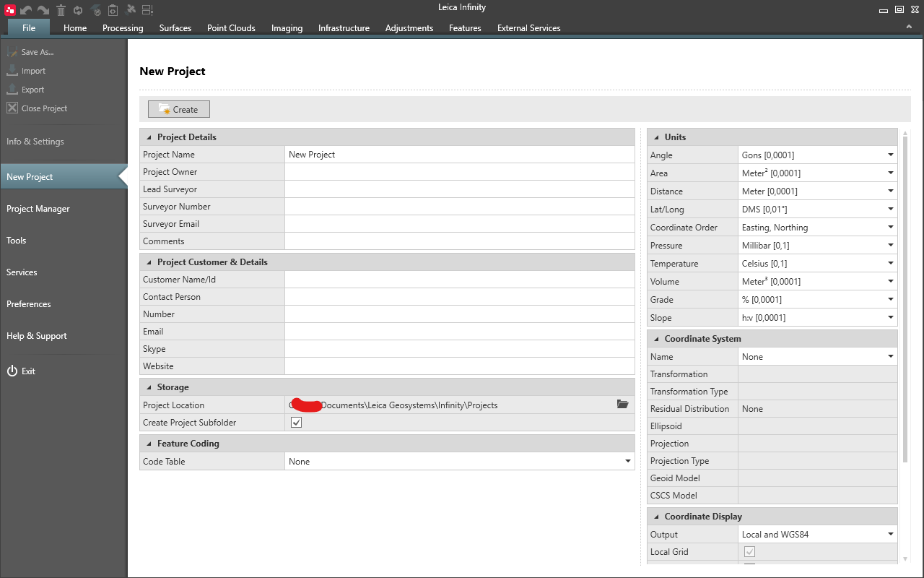Open the Slope format dropdown
Image resolution: width=924 pixels, height=578 pixels.
pyautogui.click(x=891, y=317)
